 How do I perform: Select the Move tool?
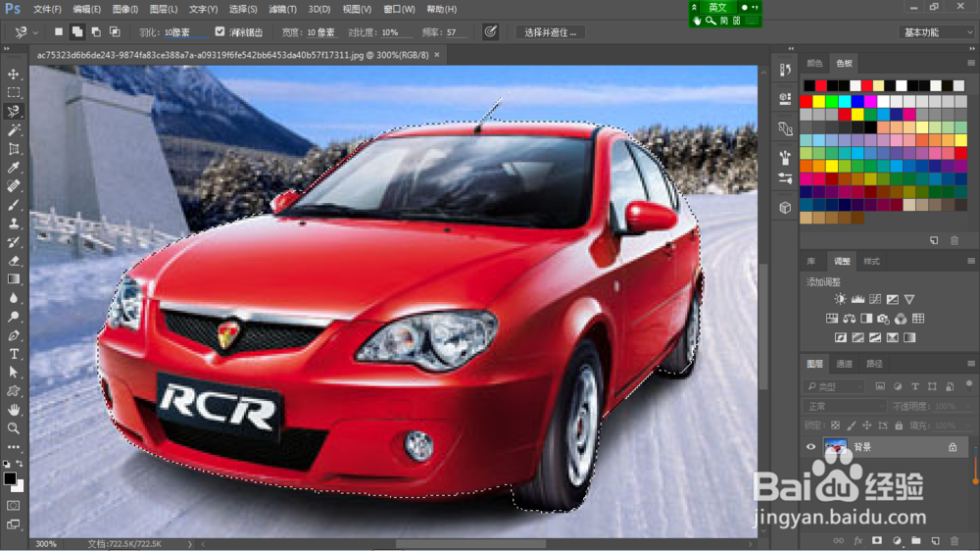(13, 74)
